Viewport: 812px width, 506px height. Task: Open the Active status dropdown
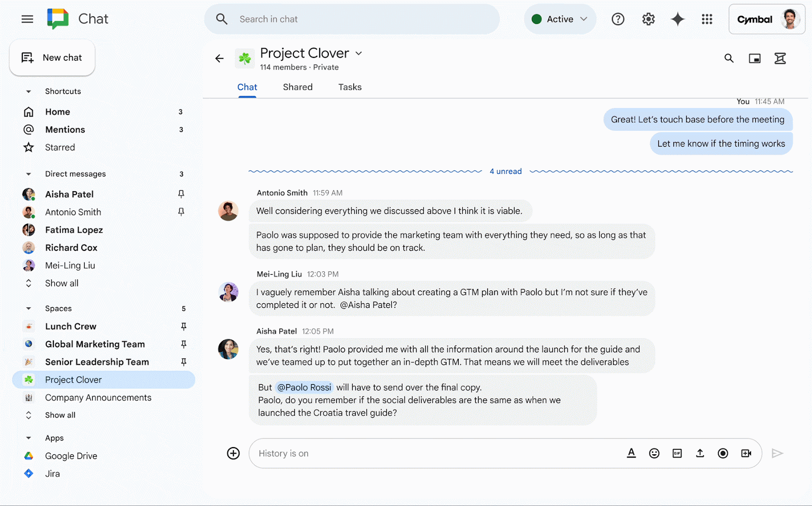click(560, 19)
